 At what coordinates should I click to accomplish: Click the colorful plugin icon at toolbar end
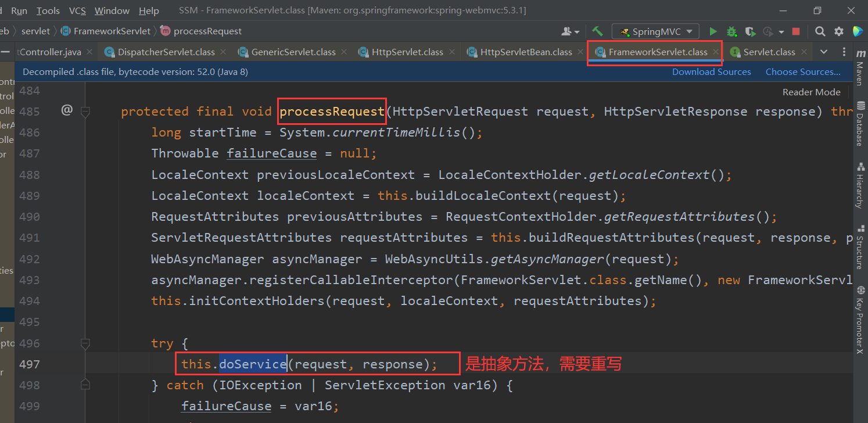(857, 31)
